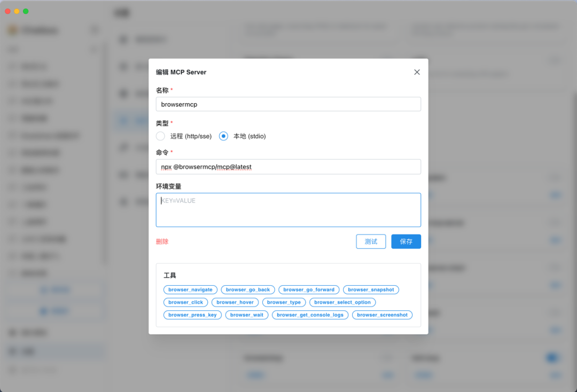The image size is (577, 392).
Task: Click the browser_go_back tool tag
Action: [x=248, y=290]
